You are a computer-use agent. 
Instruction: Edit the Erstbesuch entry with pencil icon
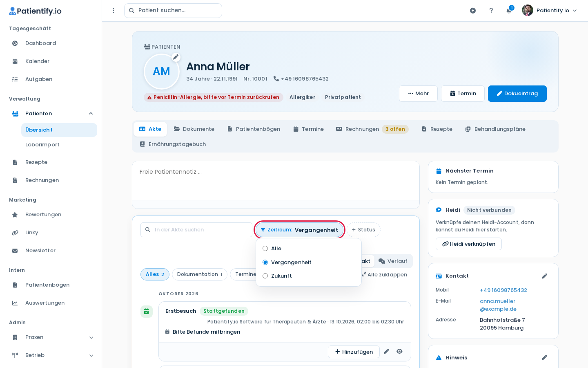pos(387,351)
